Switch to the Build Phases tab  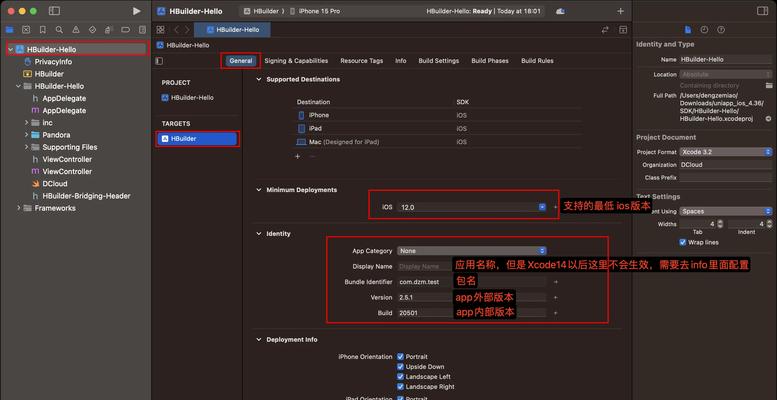[490, 61]
